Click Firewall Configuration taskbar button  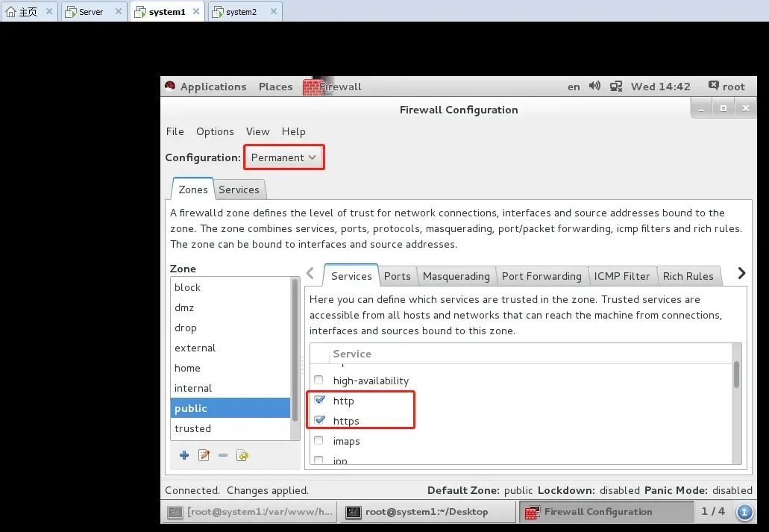[x=606, y=512]
